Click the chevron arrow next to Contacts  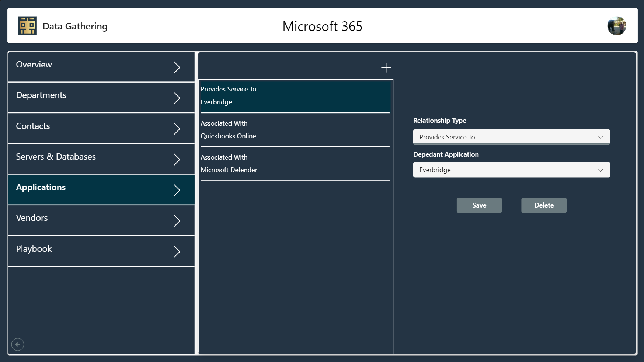pos(177,129)
